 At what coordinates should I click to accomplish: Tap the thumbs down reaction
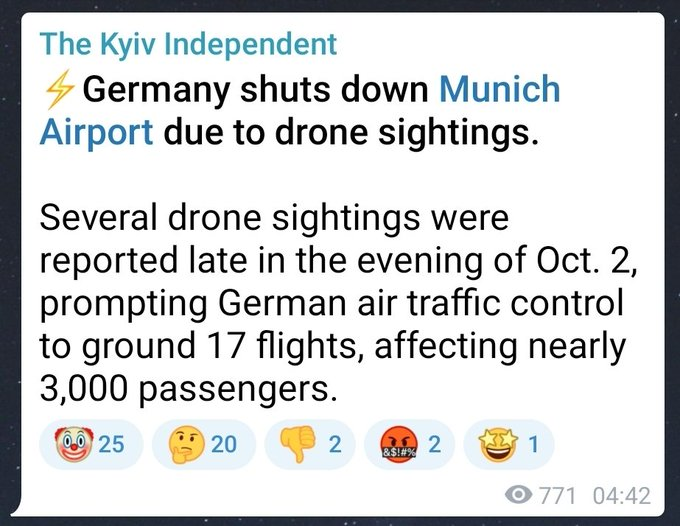299,444
